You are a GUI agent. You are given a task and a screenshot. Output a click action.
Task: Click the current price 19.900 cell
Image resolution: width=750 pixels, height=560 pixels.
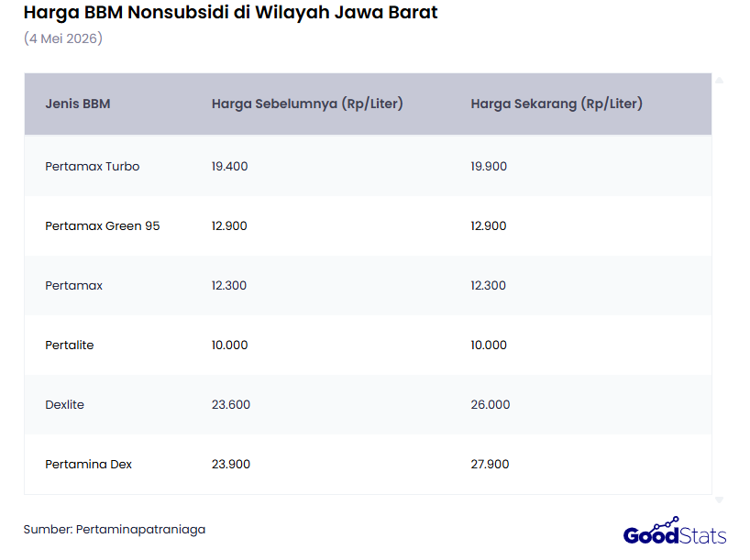(489, 167)
